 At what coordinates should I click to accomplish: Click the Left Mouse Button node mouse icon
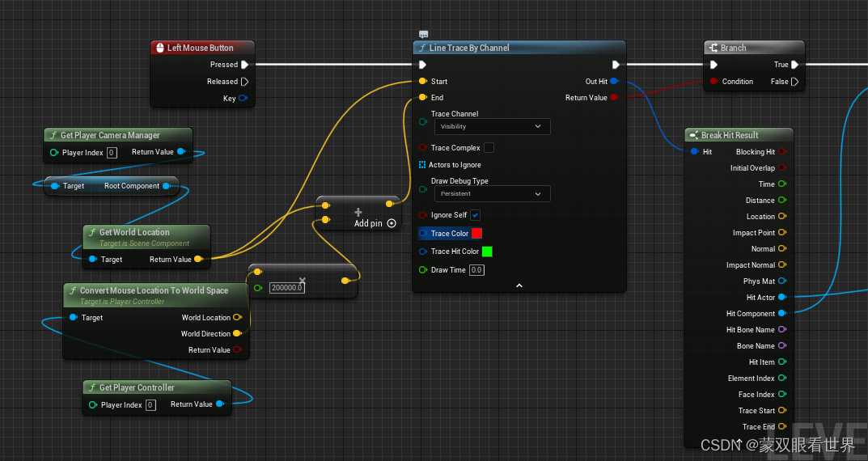(160, 48)
